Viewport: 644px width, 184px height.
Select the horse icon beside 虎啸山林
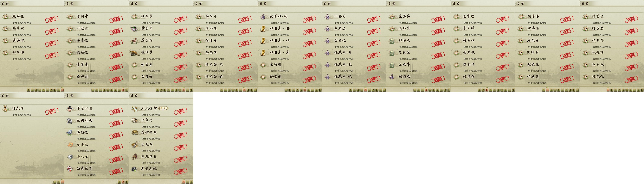coord(135,169)
